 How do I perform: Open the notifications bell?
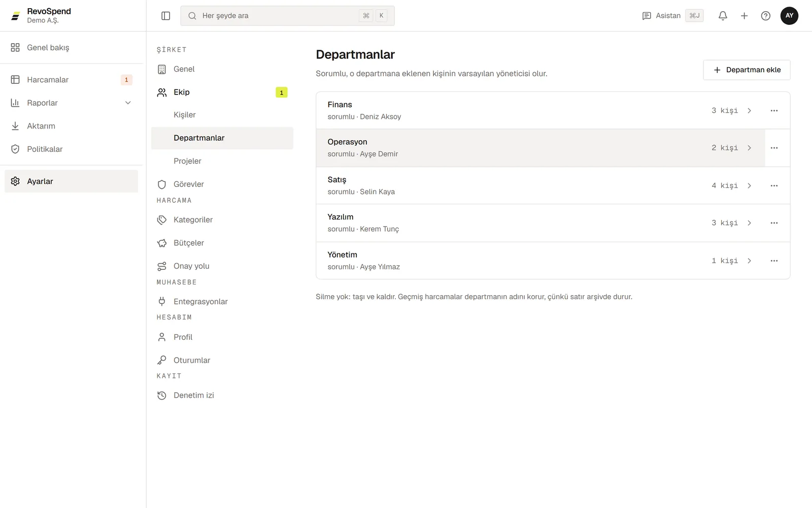pos(723,16)
